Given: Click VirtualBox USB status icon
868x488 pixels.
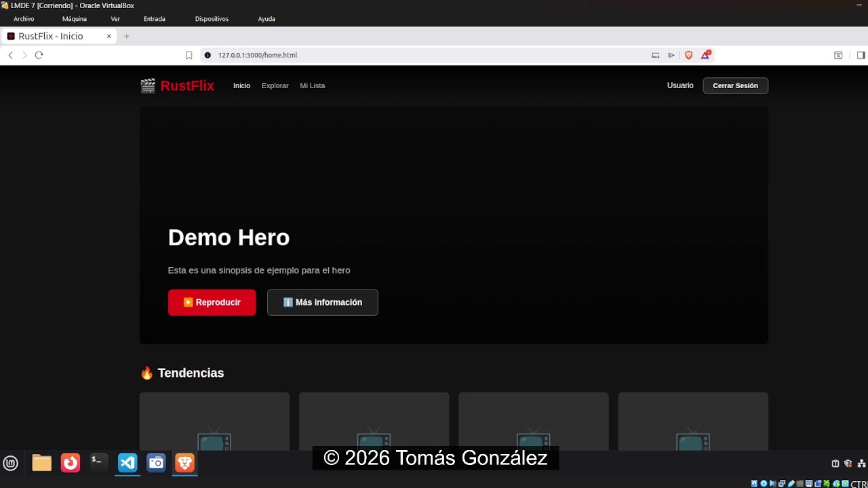Looking at the screenshot, I should (791, 483).
